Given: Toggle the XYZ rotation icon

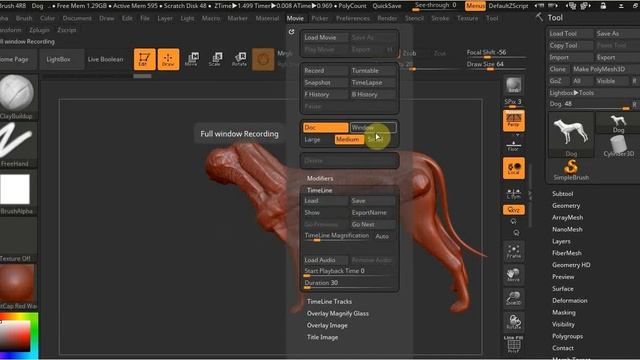Looking at the screenshot, I should coord(513,210).
